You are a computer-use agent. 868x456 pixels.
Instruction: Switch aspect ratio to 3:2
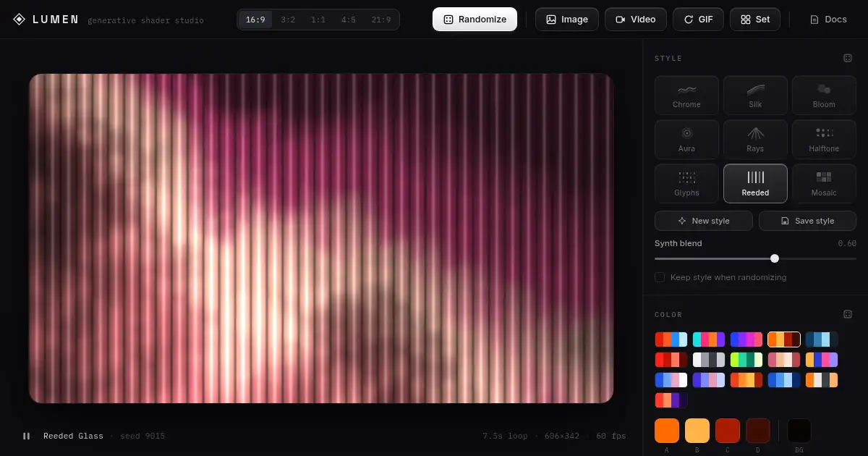288,20
